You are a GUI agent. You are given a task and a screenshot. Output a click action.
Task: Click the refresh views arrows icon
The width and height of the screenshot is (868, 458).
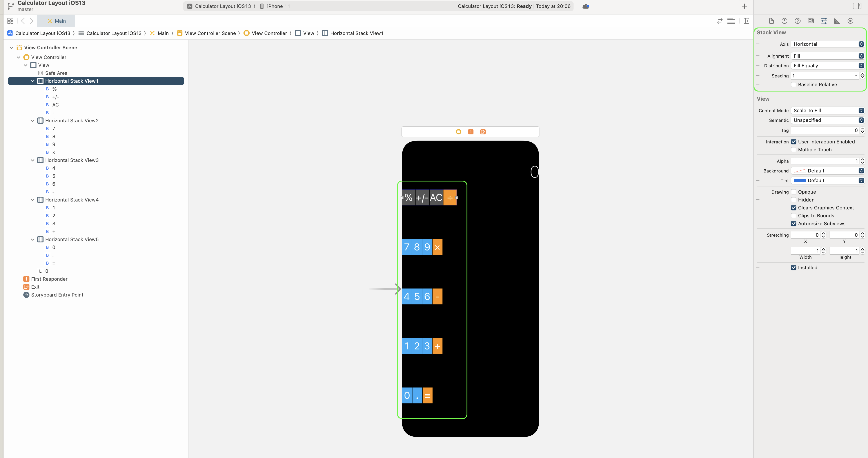[x=720, y=21]
